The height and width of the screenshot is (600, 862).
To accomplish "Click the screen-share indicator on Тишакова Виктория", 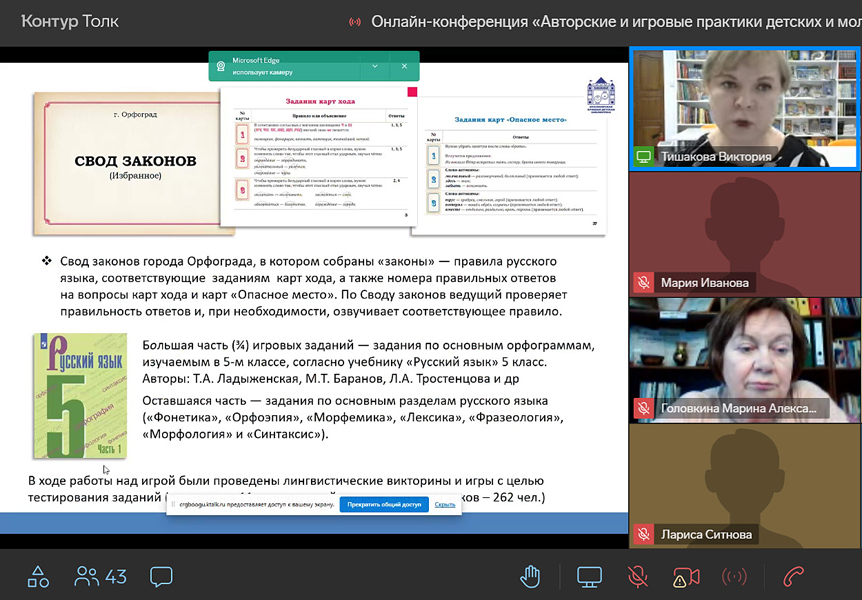I will click(x=643, y=157).
